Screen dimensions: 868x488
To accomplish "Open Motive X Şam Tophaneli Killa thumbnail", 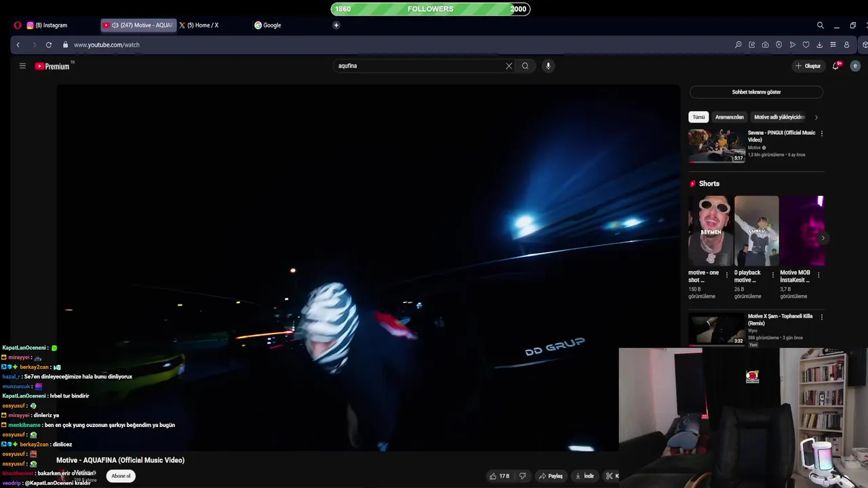I will 717,329.
